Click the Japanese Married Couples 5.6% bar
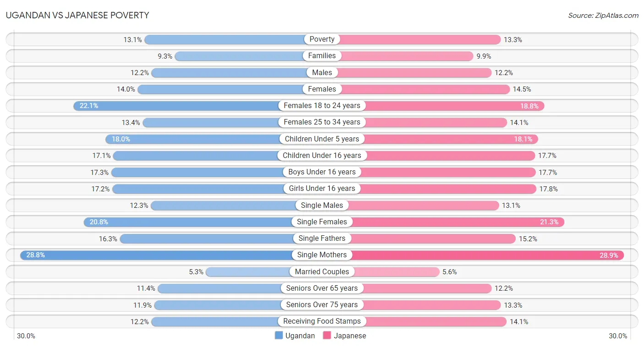 coord(381,272)
